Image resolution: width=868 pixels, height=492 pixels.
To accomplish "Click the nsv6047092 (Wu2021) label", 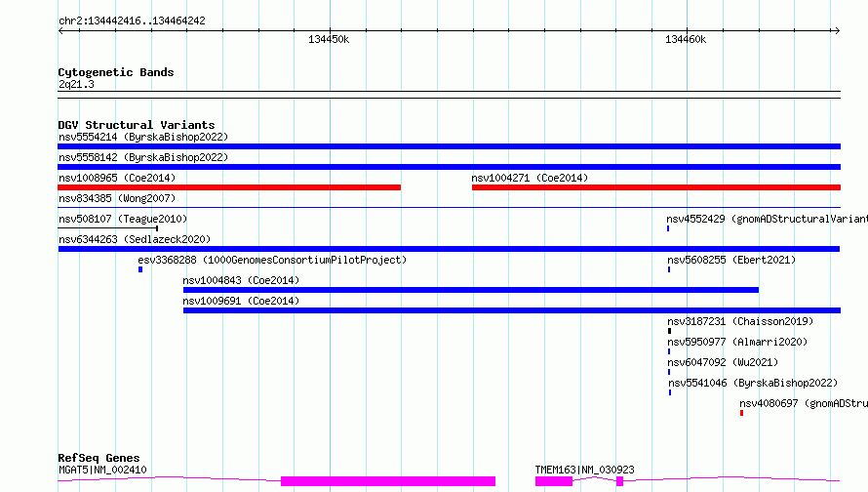I will [x=723, y=362].
